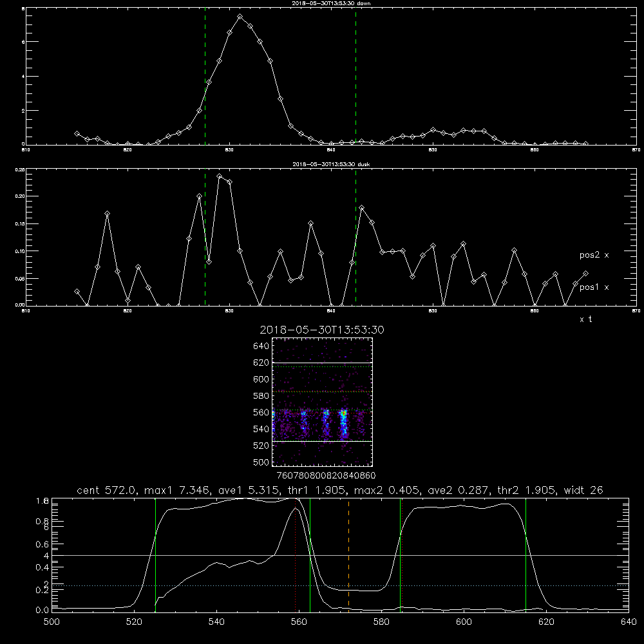Click x-axis label '640' of the bottom plot
Screen dimensions: 644x644
[629, 622]
